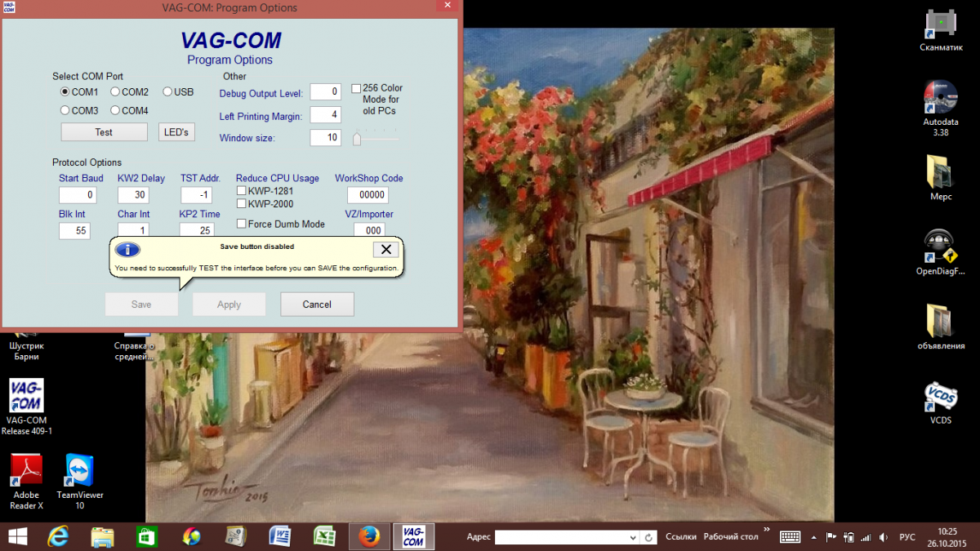Open the объявления folder on desktop

(941, 327)
